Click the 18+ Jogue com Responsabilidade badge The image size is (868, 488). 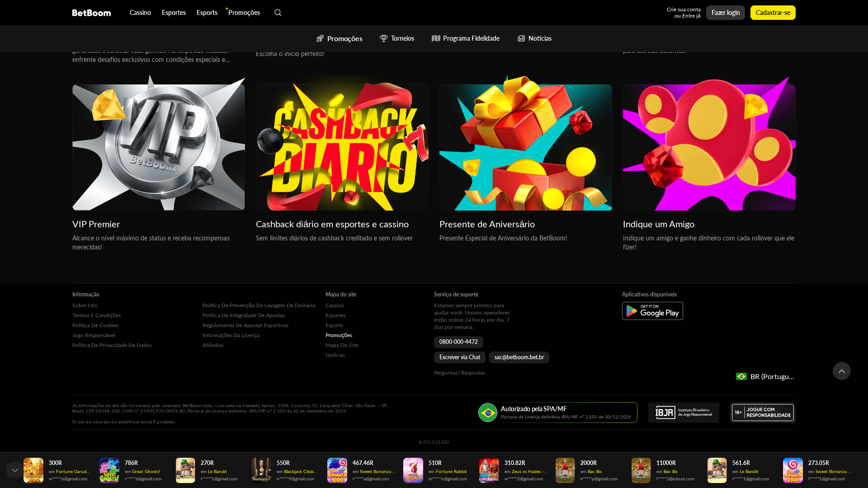click(x=763, y=413)
